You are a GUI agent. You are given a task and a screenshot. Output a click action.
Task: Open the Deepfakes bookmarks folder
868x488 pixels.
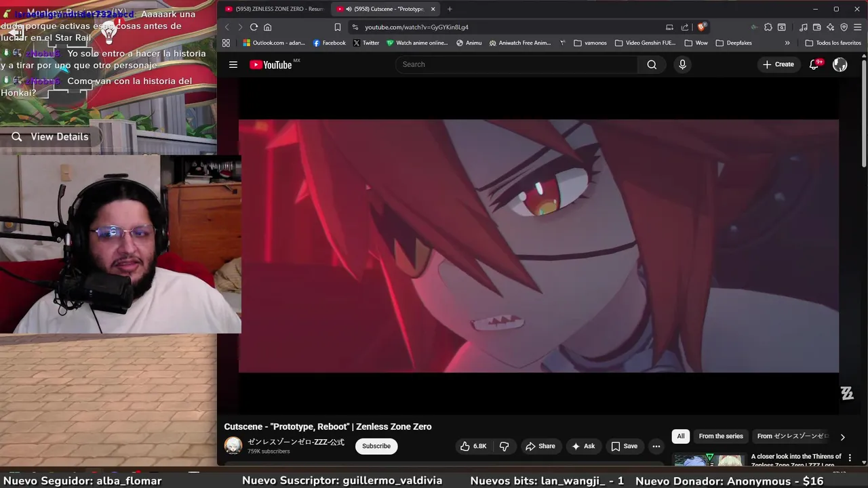pyautogui.click(x=734, y=43)
